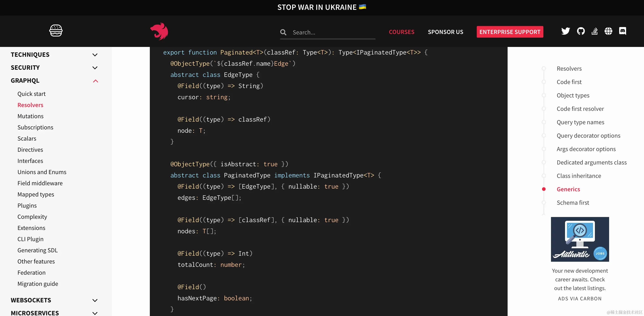644x316 pixels.
Task: Open the Stack Overflow icon link
Action: pyautogui.click(x=595, y=31)
